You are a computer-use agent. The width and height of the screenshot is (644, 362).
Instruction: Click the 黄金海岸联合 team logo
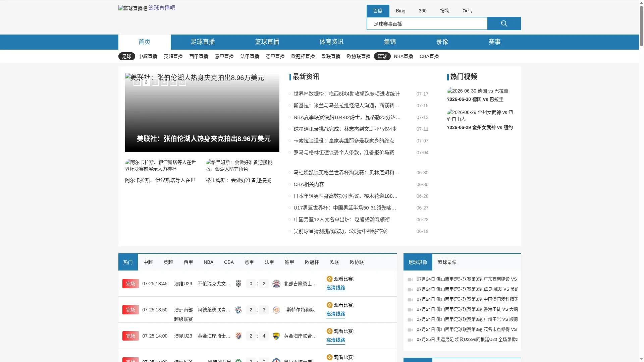[276, 336]
